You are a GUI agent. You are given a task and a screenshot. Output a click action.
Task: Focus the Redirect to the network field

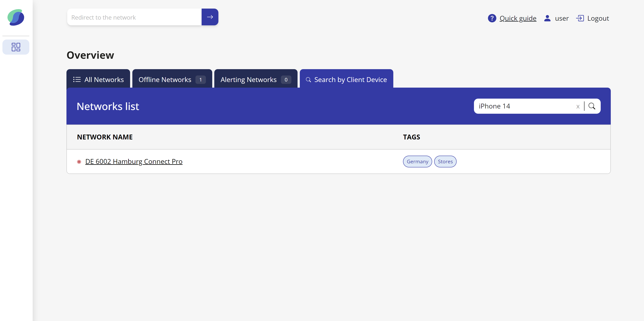134,17
